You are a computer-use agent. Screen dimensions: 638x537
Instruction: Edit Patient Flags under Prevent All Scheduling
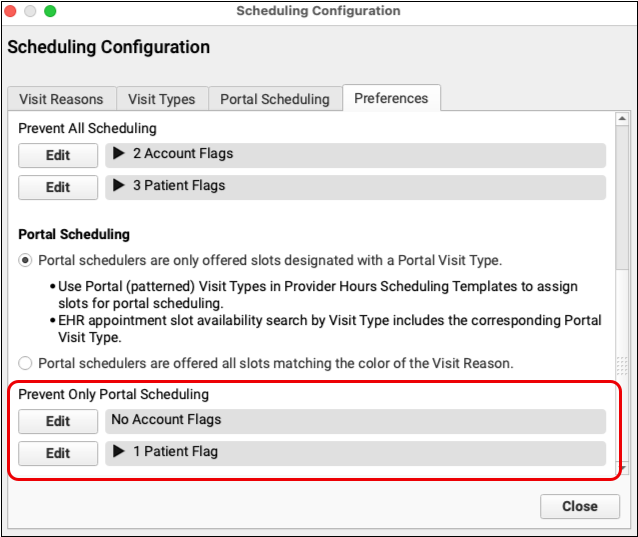point(58,187)
